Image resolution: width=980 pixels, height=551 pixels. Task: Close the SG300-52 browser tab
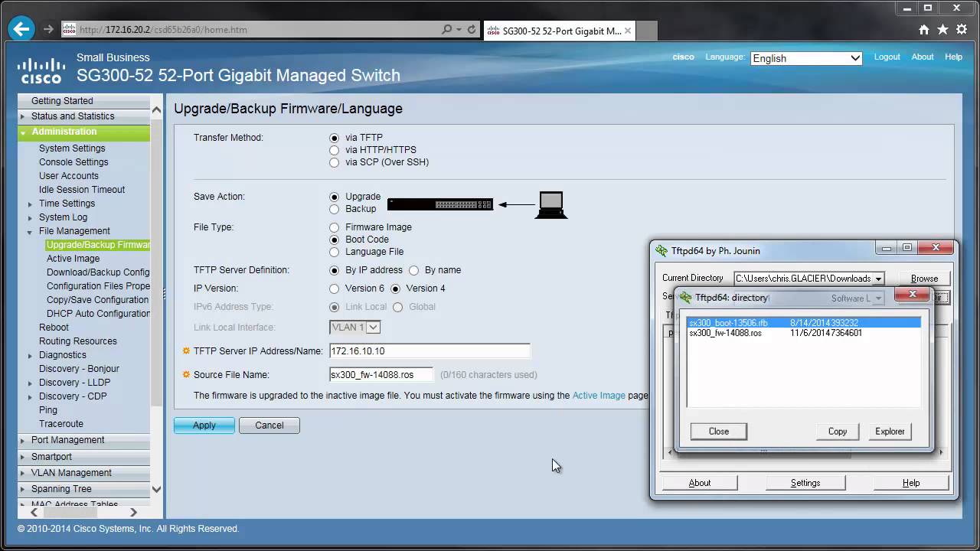[628, 31]
